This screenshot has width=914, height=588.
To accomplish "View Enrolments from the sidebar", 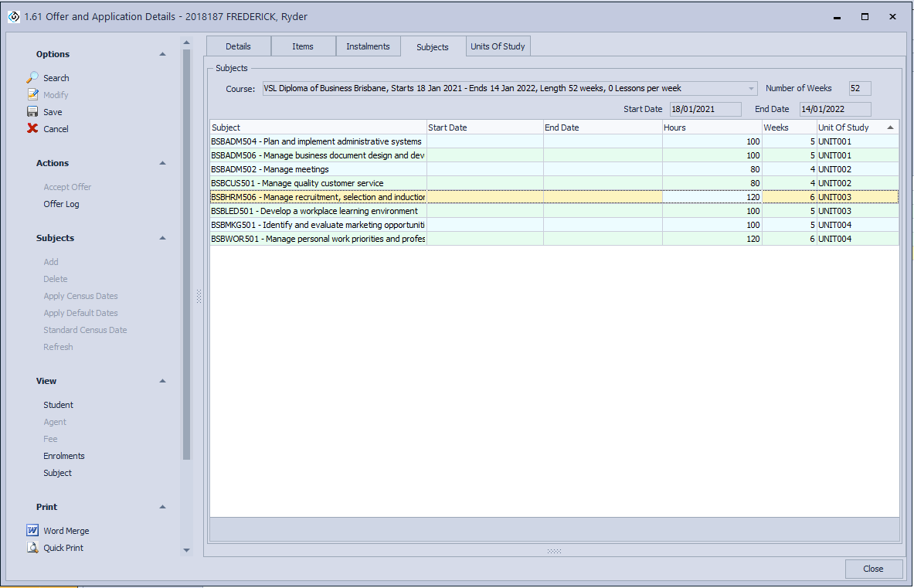I will click(64, 456).
